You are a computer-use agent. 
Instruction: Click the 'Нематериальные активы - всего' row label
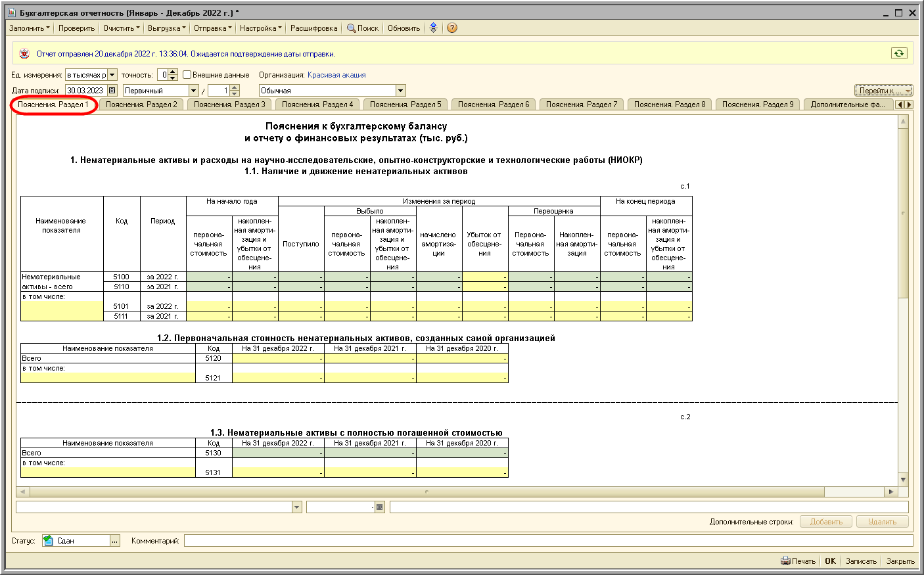pos(62,282)
